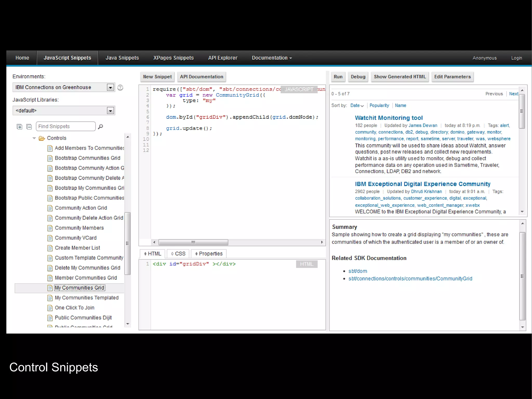Open Java Snippets in the navigation
532x399 pixels.
[122, 58]
